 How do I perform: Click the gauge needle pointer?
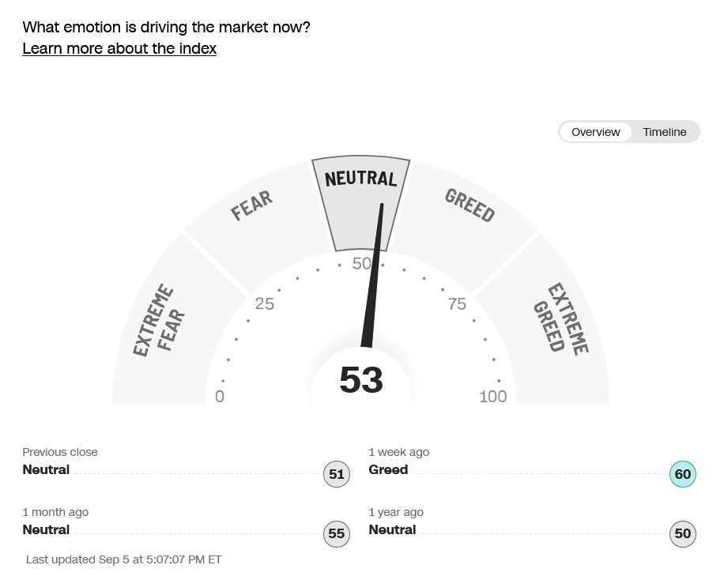373,276
